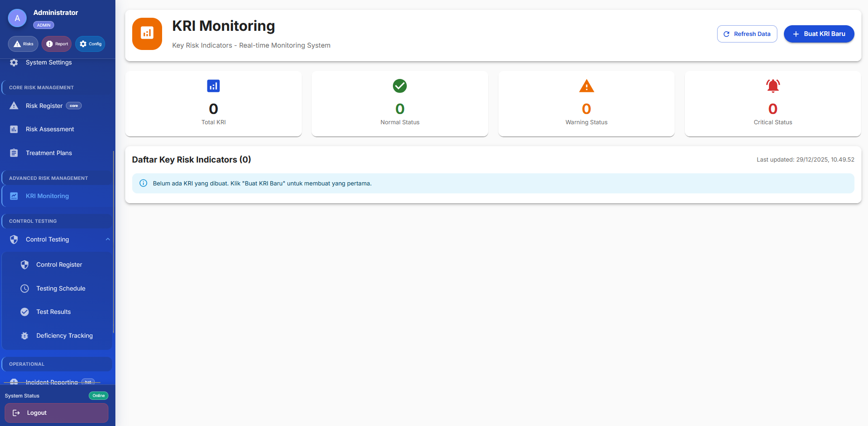The width and height of the screenshot is (868, 426).
Task: Collapse the Control Testing submenu chevron
Action: click(108, 239)
